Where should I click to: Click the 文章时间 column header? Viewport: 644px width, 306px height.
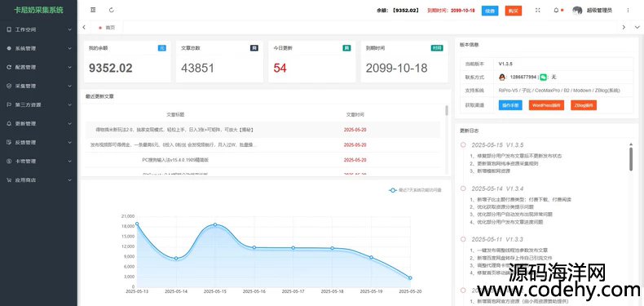click(x=355, y=114)
